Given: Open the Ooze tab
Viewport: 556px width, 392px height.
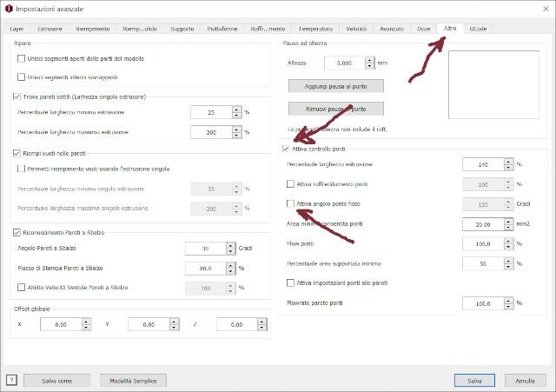Looking at the screenshot, I should click(424, 29).
